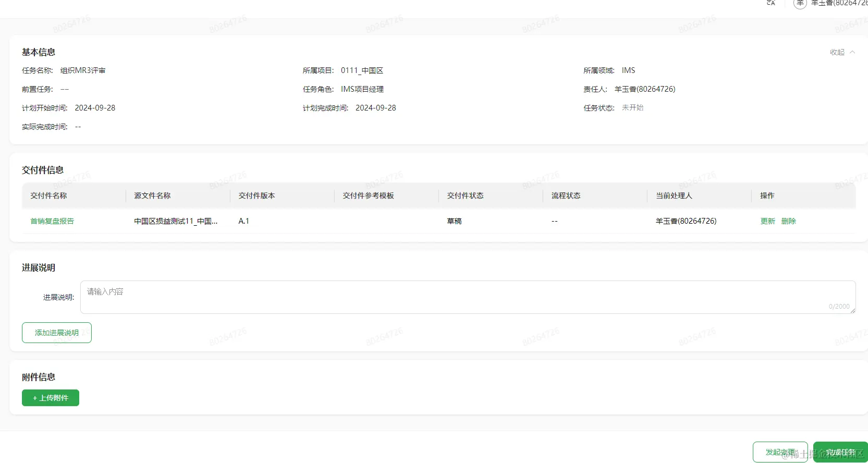Screen dimensions: 868x463
Task: Open the 首销复盘报告 deliverable link
Action: point(52,221)
